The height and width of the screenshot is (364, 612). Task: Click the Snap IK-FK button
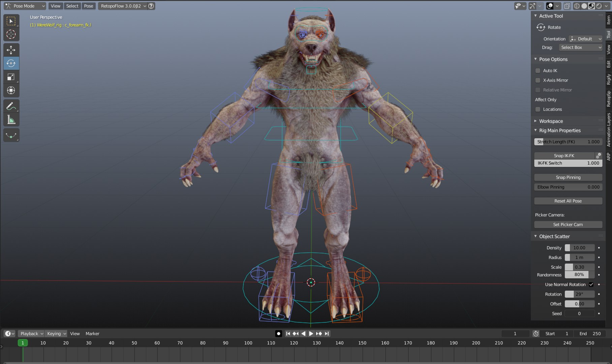click(x=564, y=155)
